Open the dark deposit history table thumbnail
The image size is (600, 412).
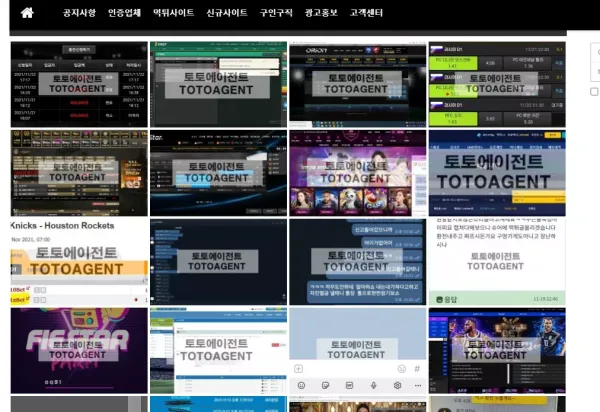79,84
